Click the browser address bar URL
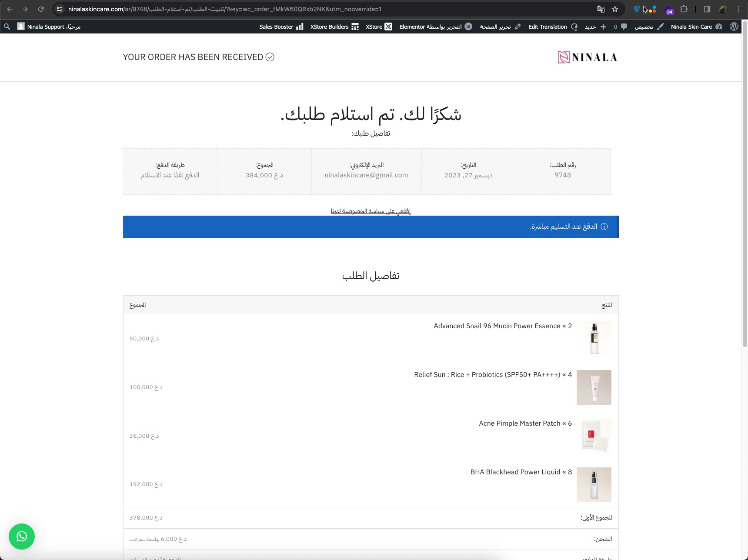This screenshot has height=560, width=748. click(x=225, y=9)
